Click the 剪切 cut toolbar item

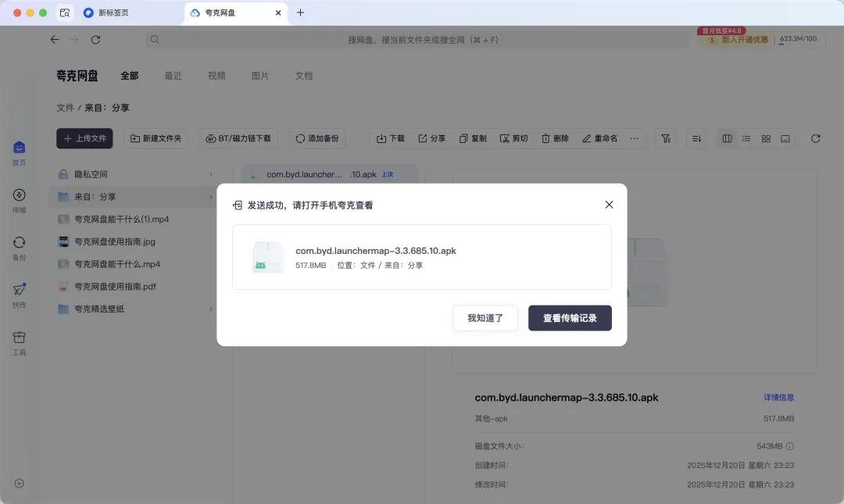pos(513,138)
